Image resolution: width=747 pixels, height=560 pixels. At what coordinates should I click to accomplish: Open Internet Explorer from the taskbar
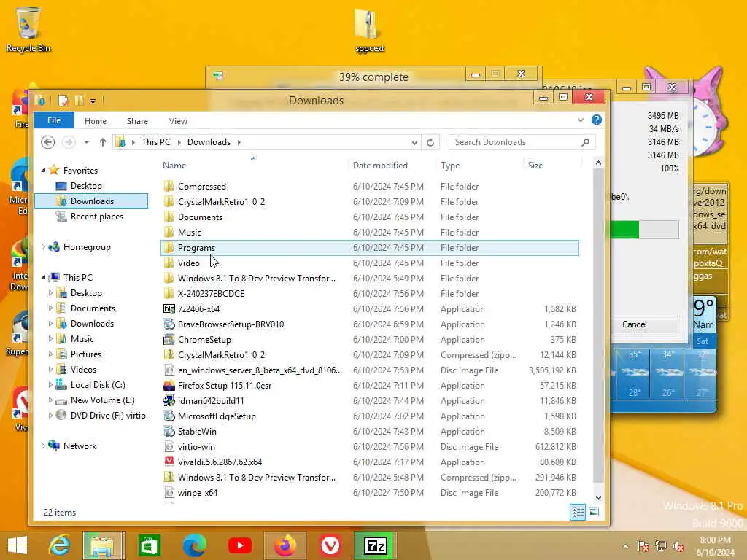pos(59,545)
